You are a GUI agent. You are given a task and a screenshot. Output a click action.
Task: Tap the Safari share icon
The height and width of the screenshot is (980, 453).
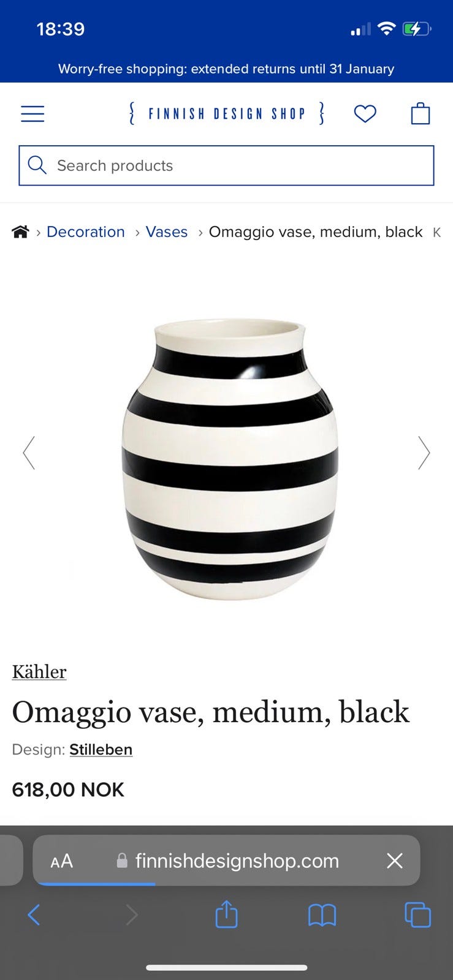tap(226, 914)
